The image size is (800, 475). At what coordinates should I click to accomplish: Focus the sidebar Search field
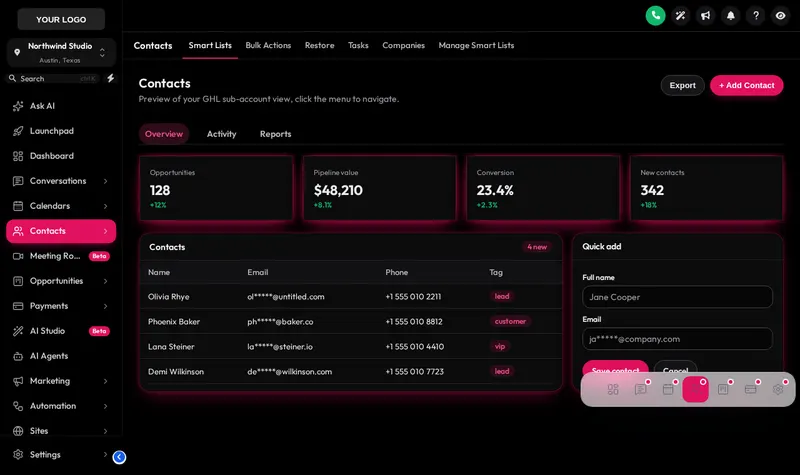tap(53, 79)
